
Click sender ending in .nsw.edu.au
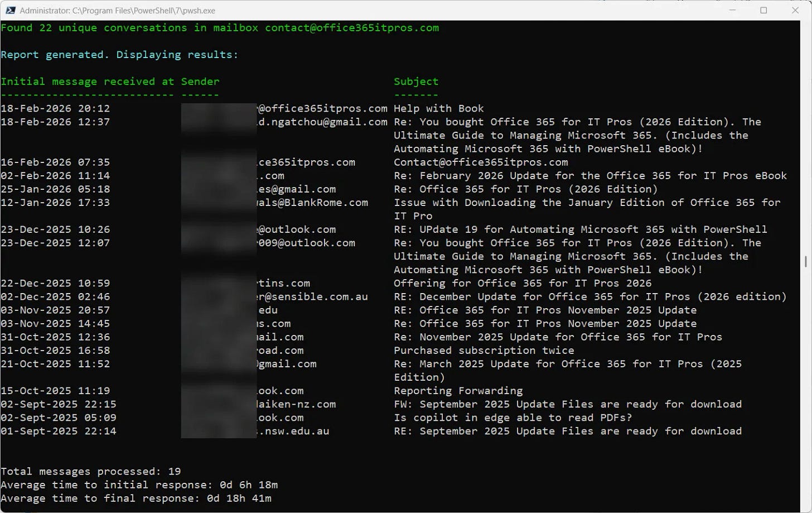click(x=293, y=431)
